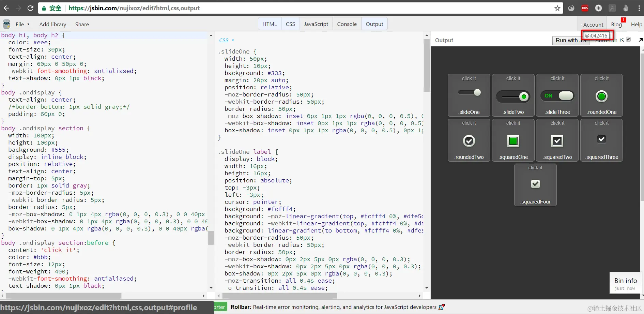Click the @i042416 profile link
Screen dimensions: 644x314
(596, 35)
